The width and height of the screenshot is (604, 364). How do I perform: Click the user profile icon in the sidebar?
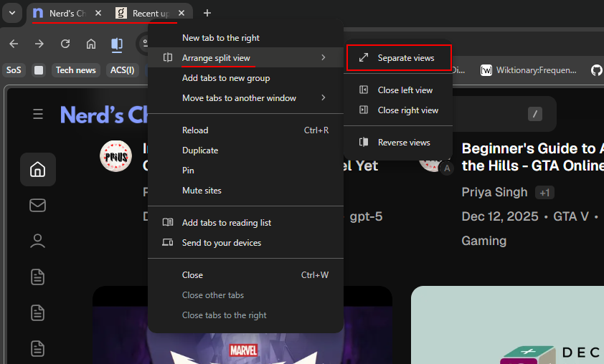(37, 241)
